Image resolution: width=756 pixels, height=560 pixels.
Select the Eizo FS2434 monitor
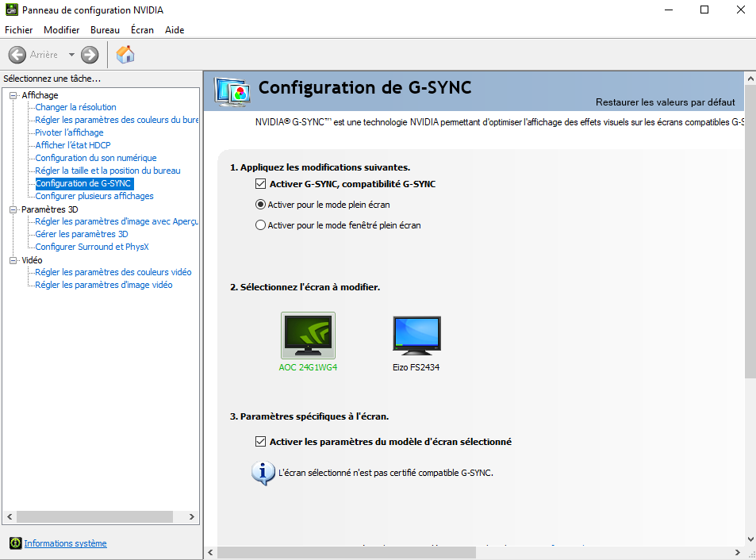416,343
